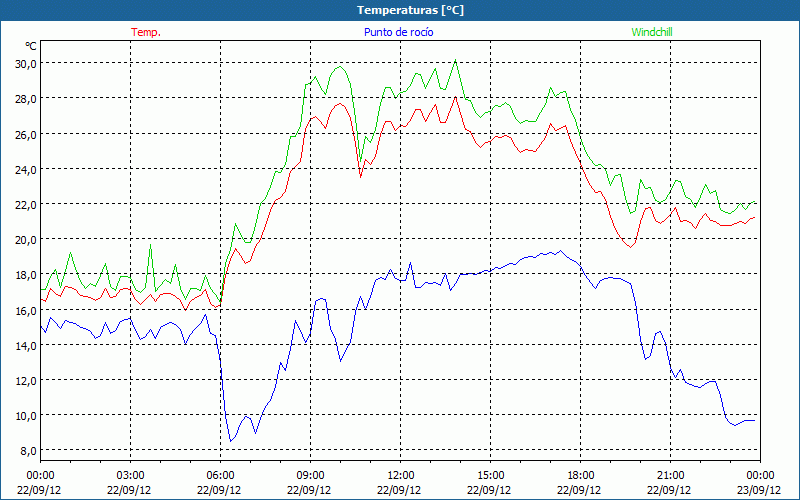Click the '°C' unit label on the axis
This screenshot has width=800, height=500.
point(31,46)
